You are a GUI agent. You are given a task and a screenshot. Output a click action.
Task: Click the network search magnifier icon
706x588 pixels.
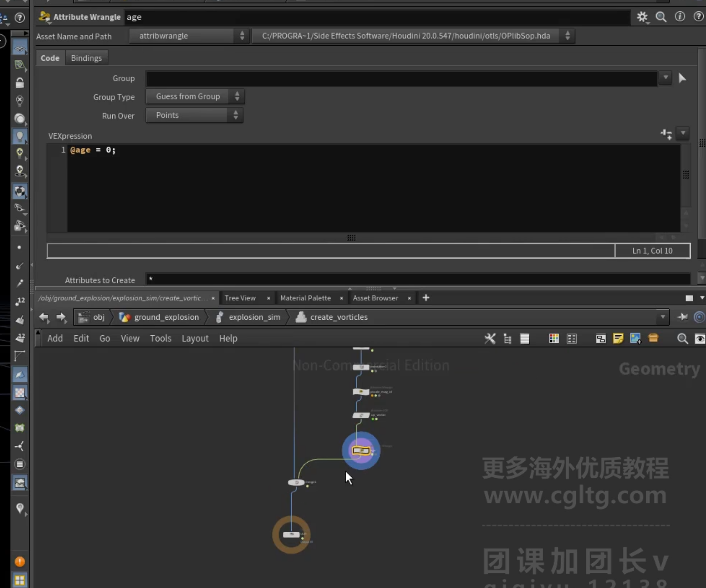682,339
